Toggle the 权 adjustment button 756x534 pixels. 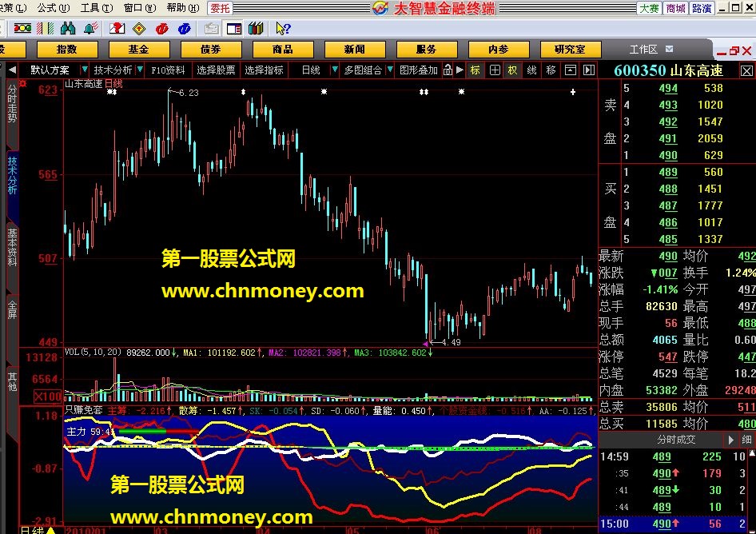click(x=512, y=70)
